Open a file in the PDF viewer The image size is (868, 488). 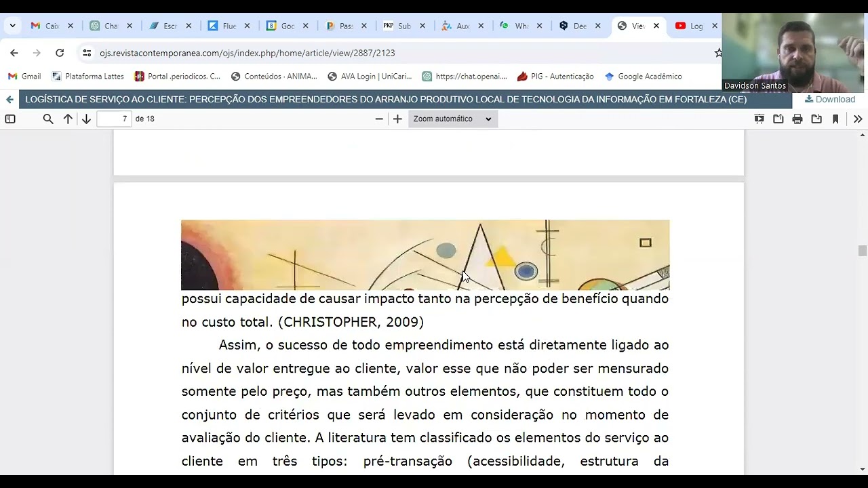click(778, 119)
